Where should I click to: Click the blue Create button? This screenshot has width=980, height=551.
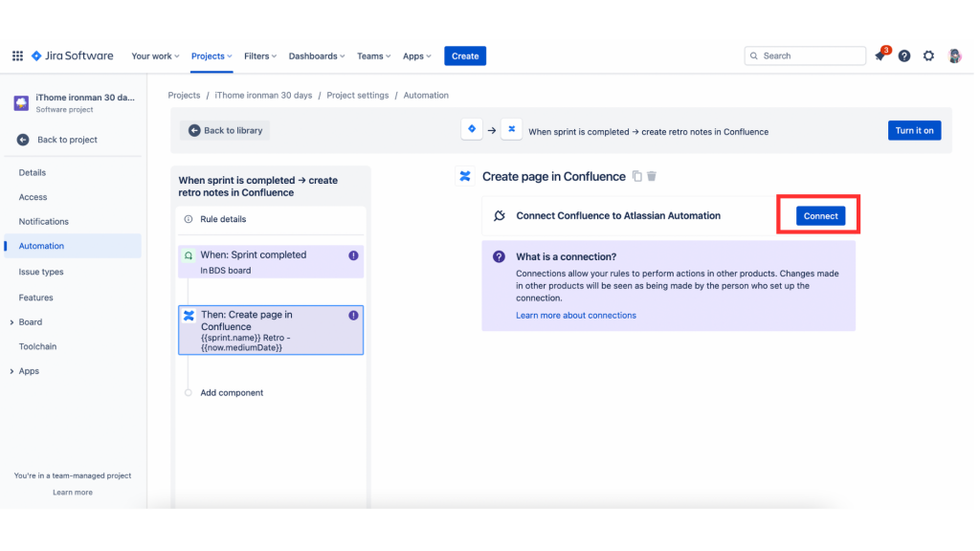coord(465,56)
